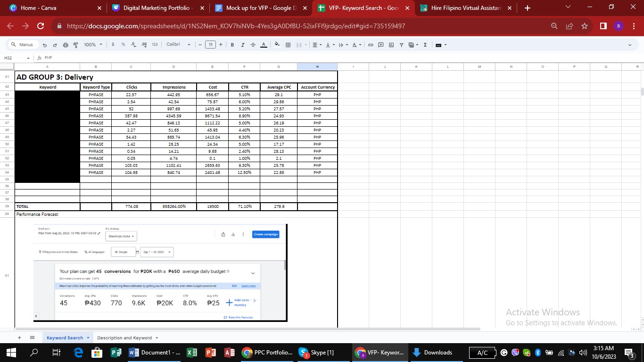Open a new browser tab

tap(528, 8)
